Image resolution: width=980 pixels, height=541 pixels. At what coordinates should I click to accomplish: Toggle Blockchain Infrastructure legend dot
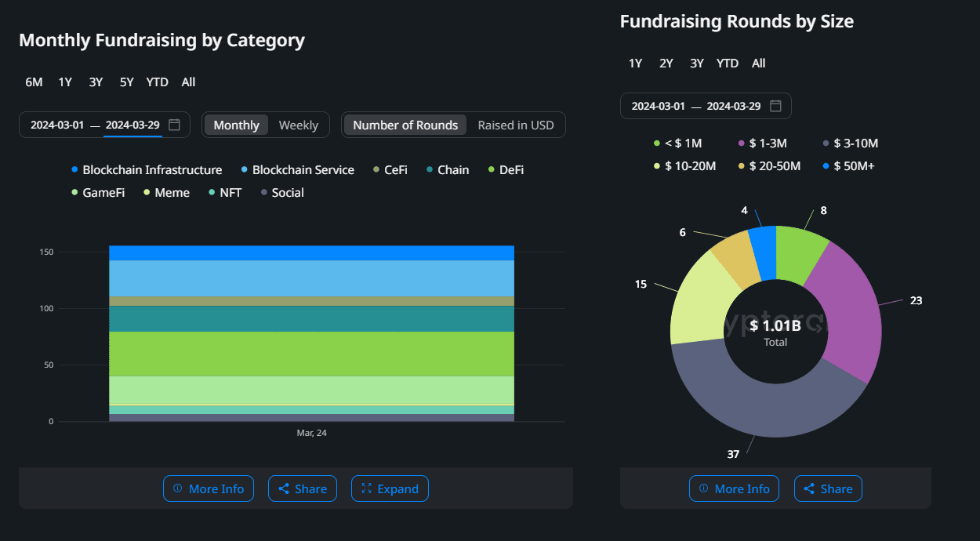pyautogui.click(x=75, y=170)
